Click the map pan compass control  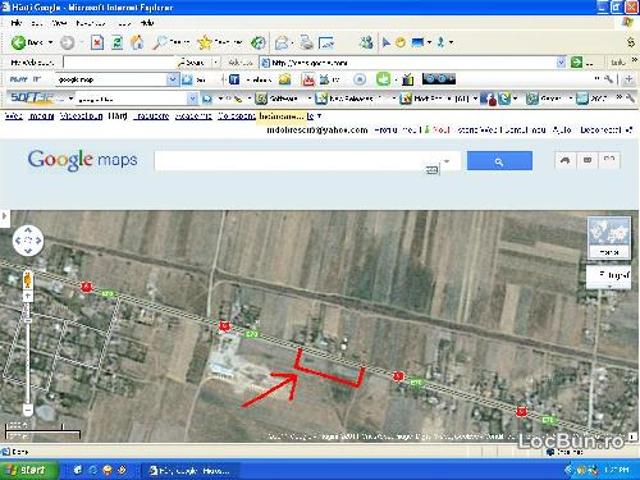[x=28, y=241]
